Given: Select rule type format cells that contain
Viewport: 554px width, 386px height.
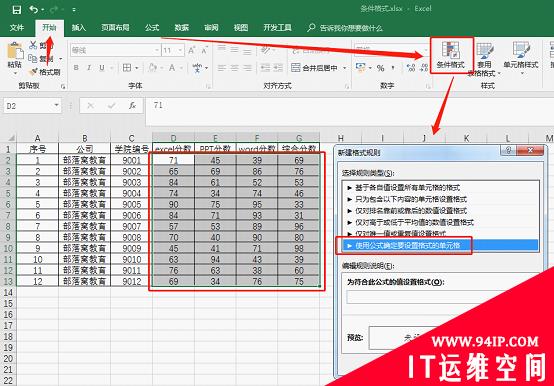Looking at the screenshot, I should coord(441,199).
